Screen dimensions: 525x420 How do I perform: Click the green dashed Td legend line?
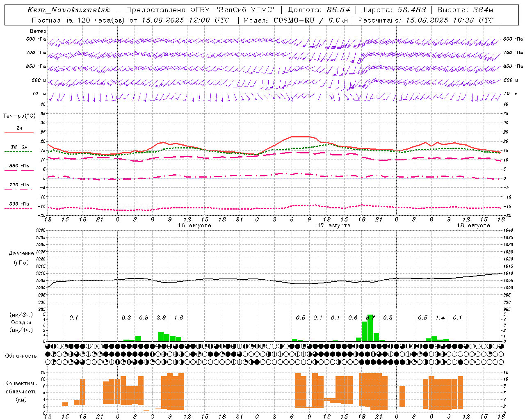(x=18, y=152)
